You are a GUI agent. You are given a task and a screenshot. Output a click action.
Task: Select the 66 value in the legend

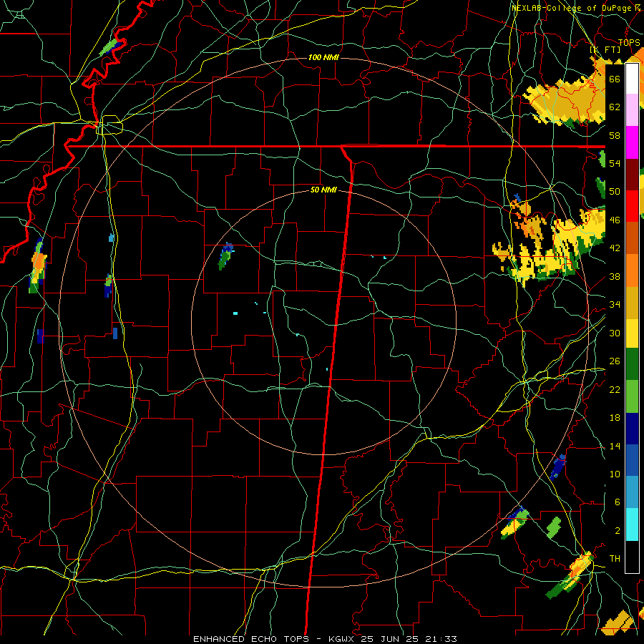(615, 79)
